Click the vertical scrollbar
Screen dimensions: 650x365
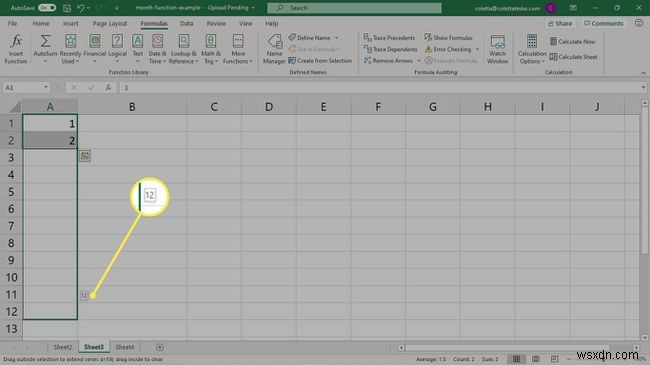point(645,180)
